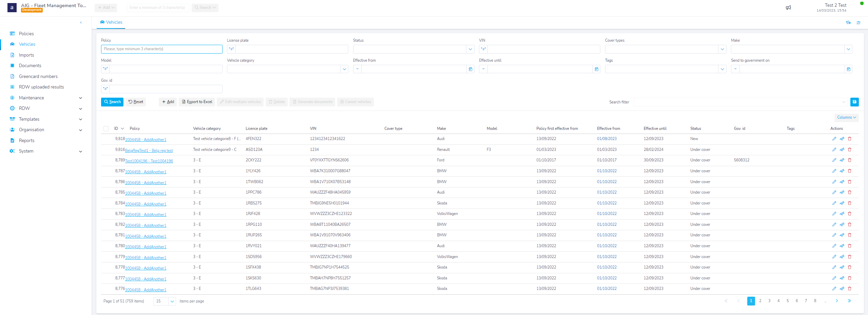Click the Reports sidebar icon
Viewport: 868px width, 315px height.
click(12, 140)
